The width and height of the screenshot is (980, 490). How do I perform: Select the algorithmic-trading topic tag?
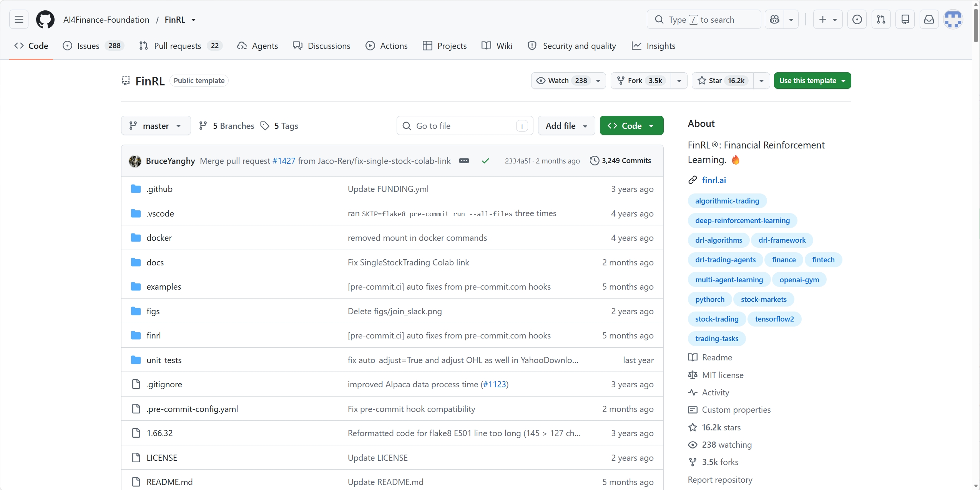727,201
